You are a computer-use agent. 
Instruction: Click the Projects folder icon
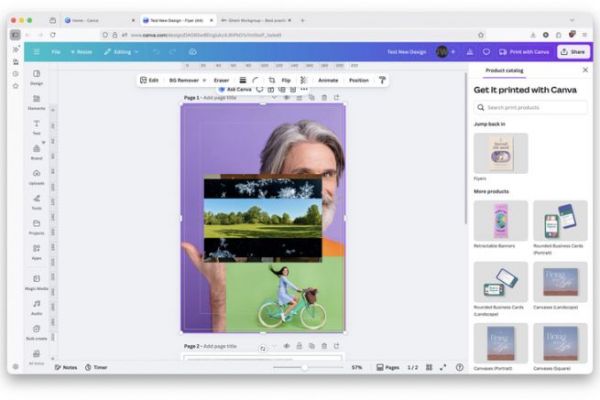pos(37,226)
